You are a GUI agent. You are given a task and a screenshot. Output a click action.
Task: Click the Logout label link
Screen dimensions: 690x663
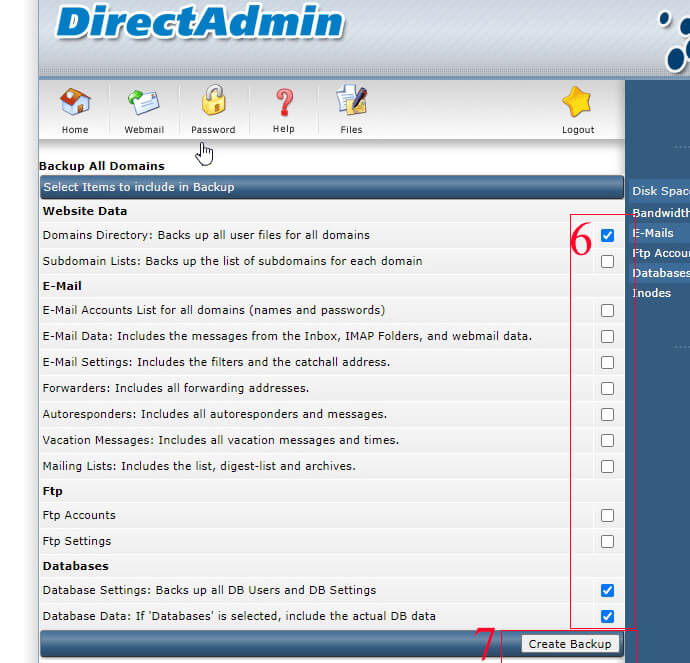[x=578, y=130]
